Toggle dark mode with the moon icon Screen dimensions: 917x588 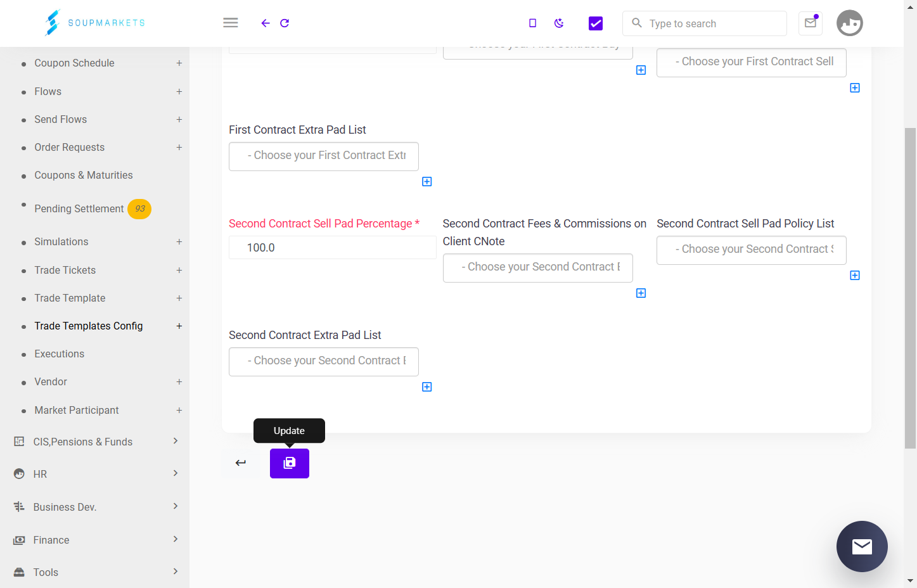tap(559, 23)
